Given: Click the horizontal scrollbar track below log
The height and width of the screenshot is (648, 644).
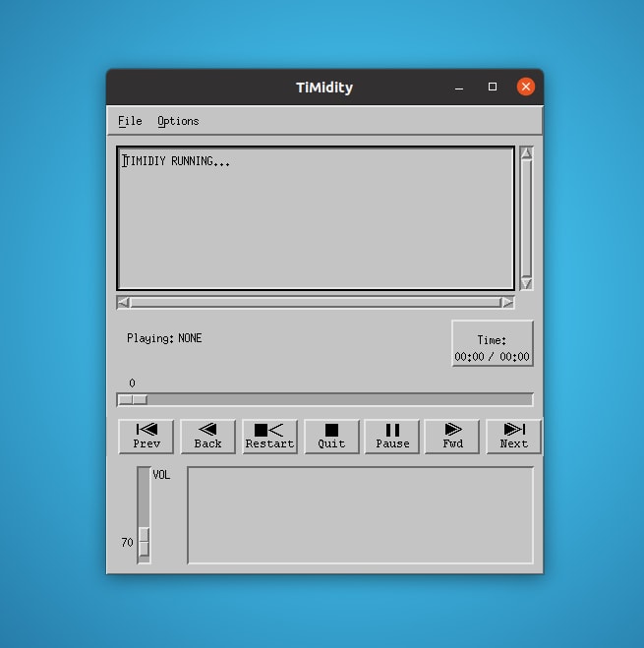Looking at the screenshot, I should coord(316,303).
